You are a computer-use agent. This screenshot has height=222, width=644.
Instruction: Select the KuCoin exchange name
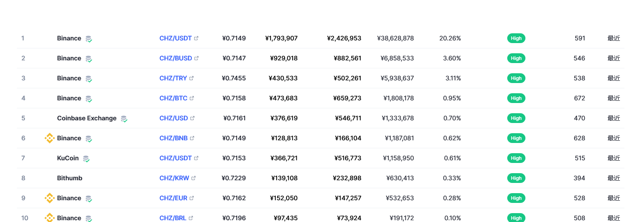68,158
